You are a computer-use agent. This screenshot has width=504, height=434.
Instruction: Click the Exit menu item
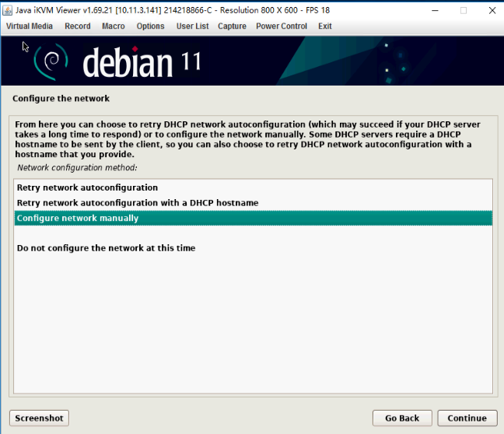(324, 26)
